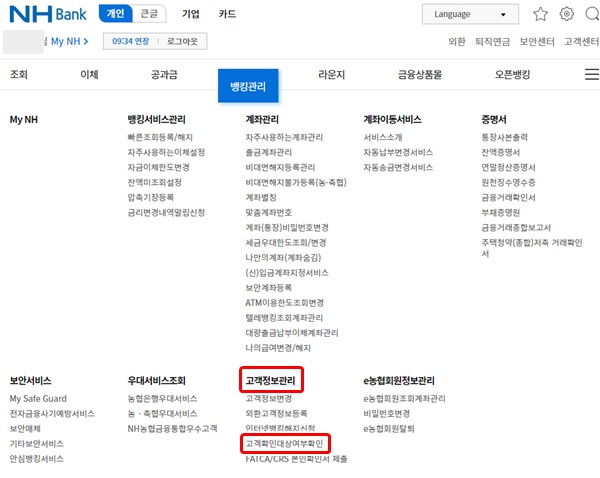Open 원천징수영수증

click(508, 182)
